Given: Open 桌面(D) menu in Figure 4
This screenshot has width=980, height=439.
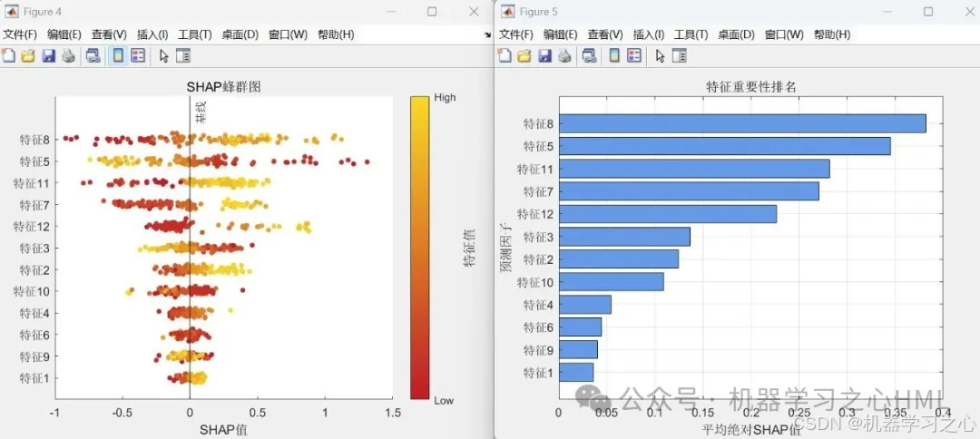Looking at the screenshot, I should click(240, 35).
